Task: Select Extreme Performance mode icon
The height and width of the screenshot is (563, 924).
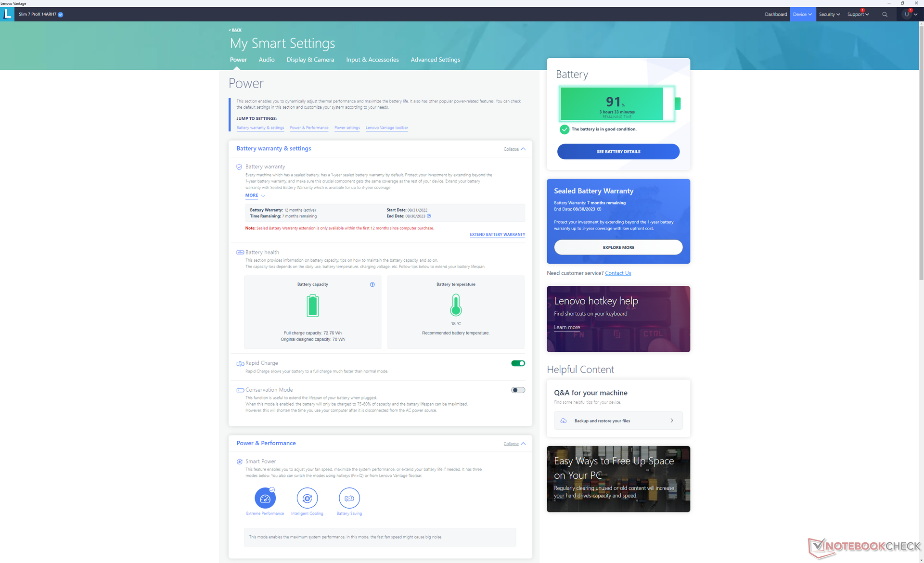Action: pyautogui.click(x=265, y=499)
